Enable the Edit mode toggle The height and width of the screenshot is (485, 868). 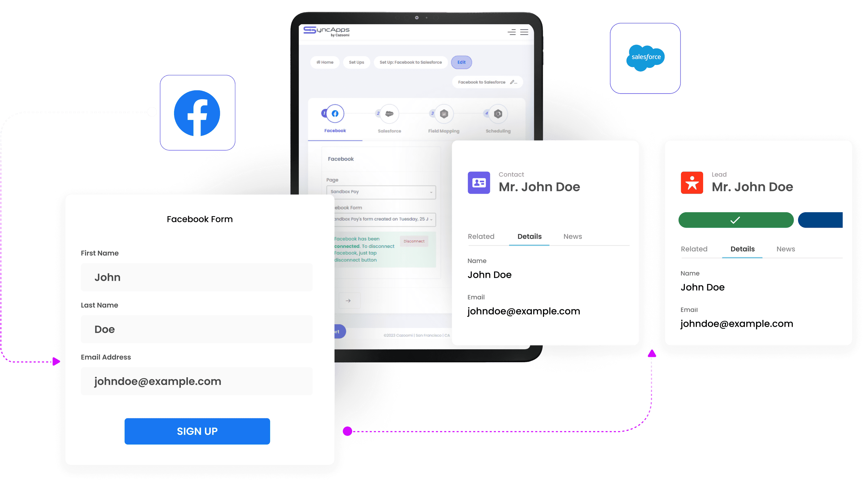[x=463, y=62]
